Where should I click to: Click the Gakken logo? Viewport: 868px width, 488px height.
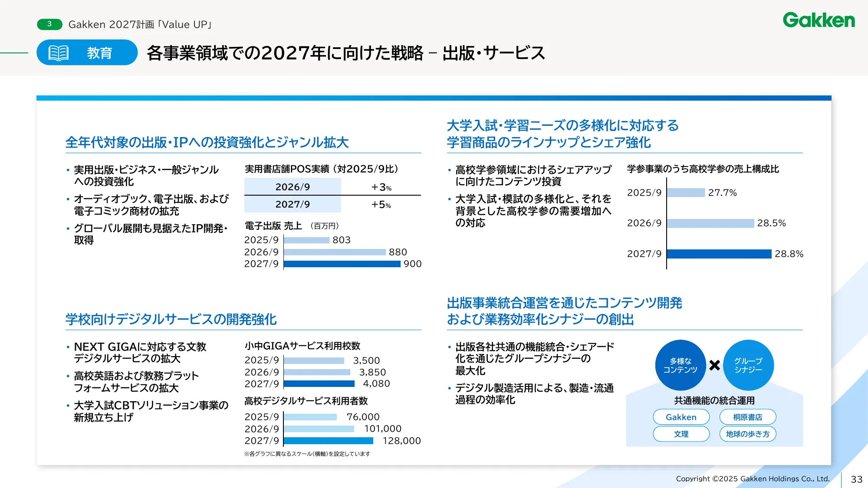tap(818, 21)
